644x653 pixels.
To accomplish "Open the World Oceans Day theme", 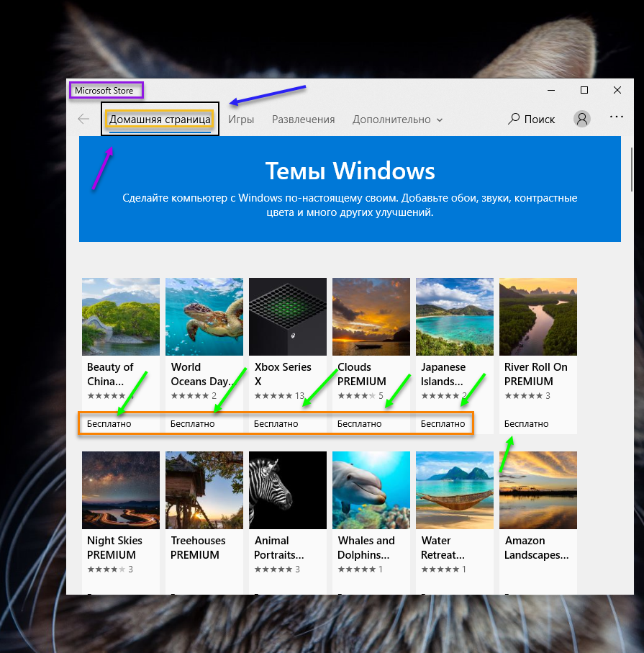I will [x=204, y=317].
